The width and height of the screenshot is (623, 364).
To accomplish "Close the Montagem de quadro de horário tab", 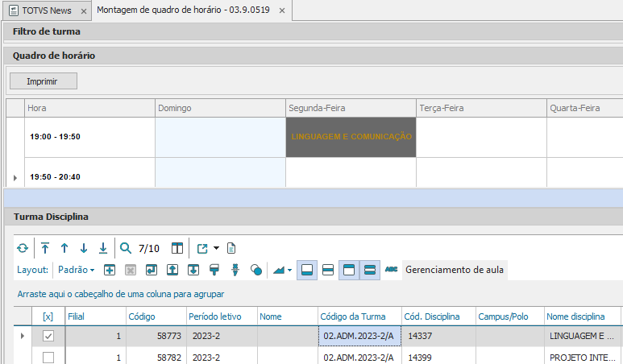I will (x=281, y=11).
